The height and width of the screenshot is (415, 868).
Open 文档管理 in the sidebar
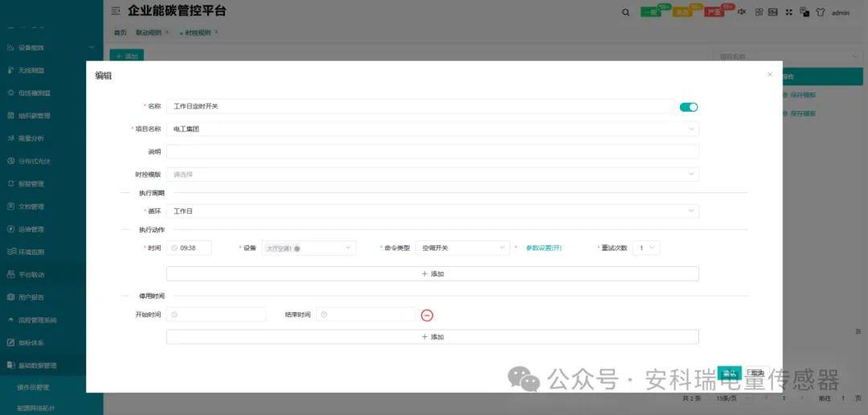pos(31,207)
